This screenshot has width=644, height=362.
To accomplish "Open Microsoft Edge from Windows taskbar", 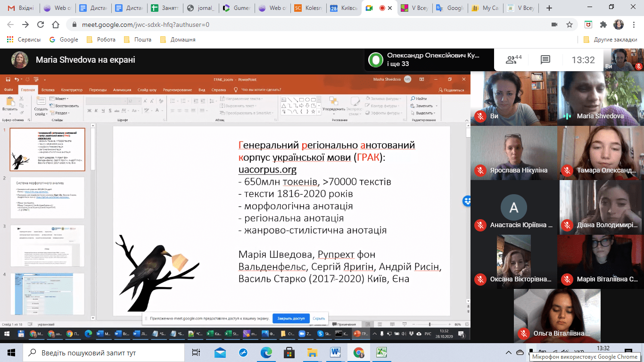I will coord(266,353).
